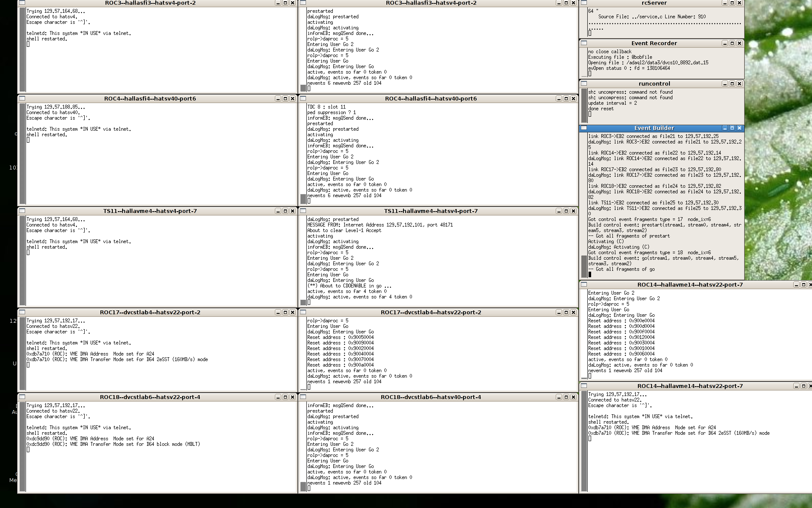Focus the Event Recorder title bar

[x=654, y=43]
